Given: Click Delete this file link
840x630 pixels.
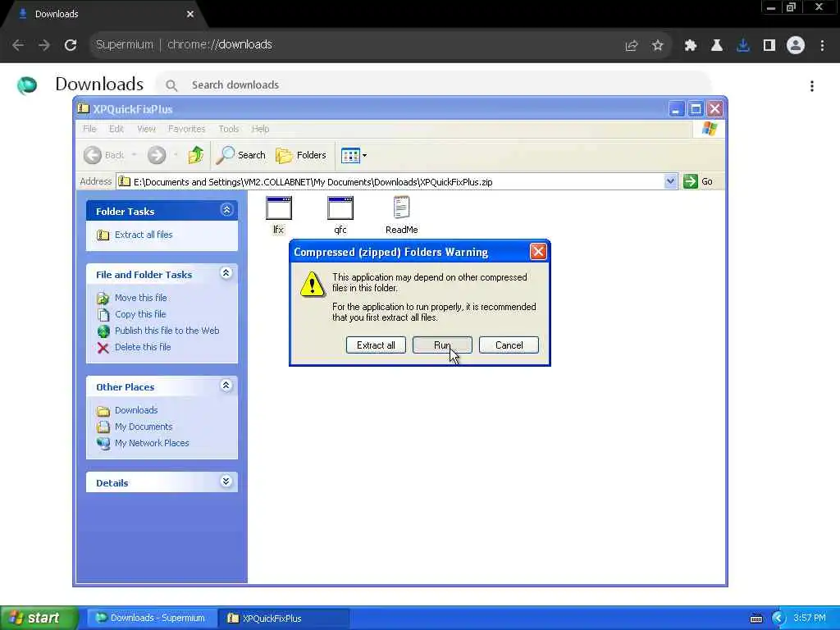Looking at the screenshot, I should click(x=143, y=347).
